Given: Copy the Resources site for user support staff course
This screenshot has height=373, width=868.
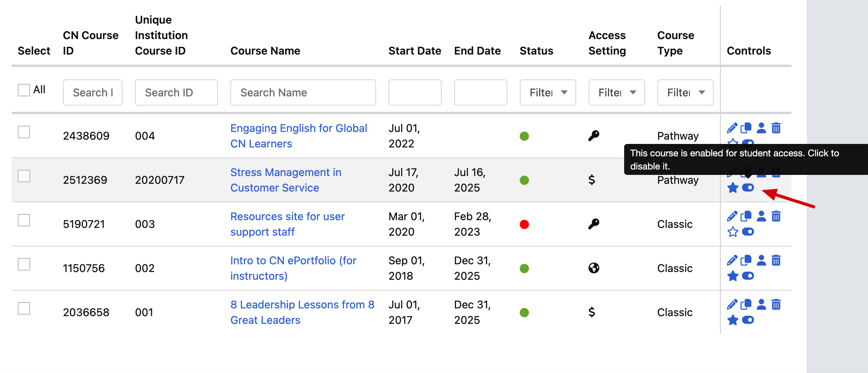Looking at the screenshot, I should coord(746,216).
